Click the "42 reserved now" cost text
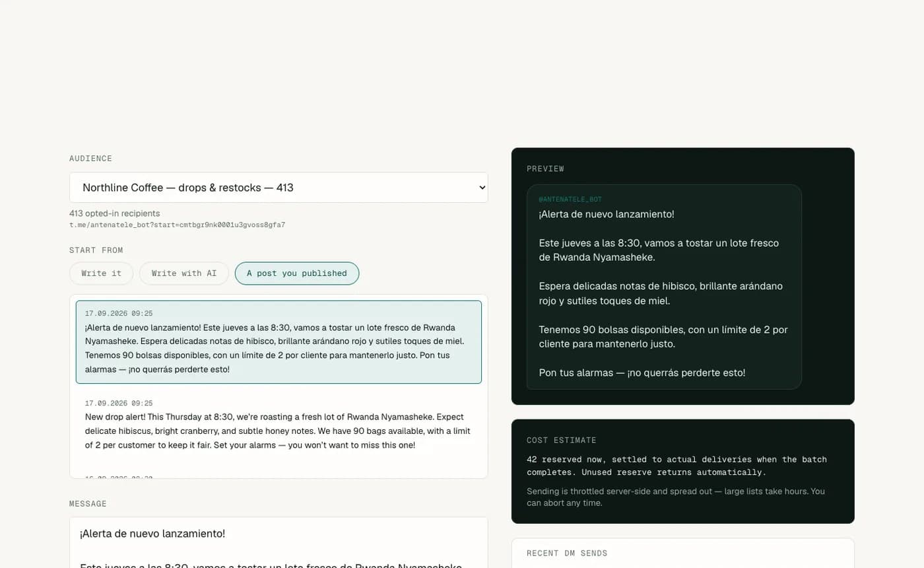This screenshot has height=568, width=924. 676,466
